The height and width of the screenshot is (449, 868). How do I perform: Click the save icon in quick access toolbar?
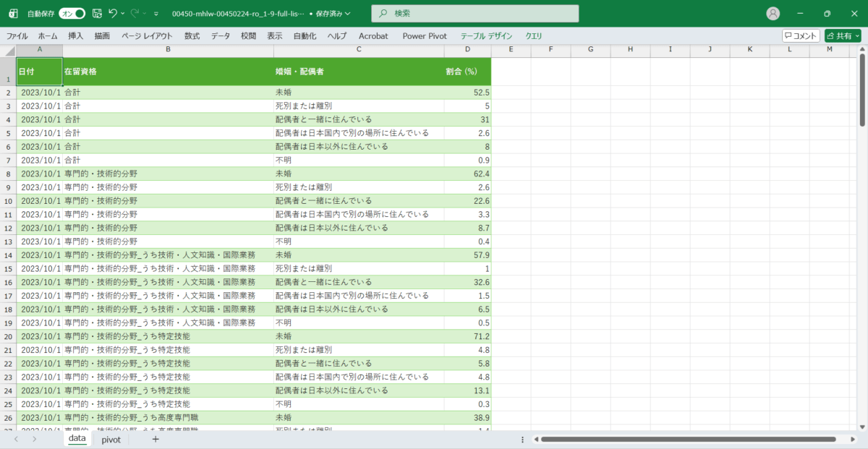coord(97,14)
